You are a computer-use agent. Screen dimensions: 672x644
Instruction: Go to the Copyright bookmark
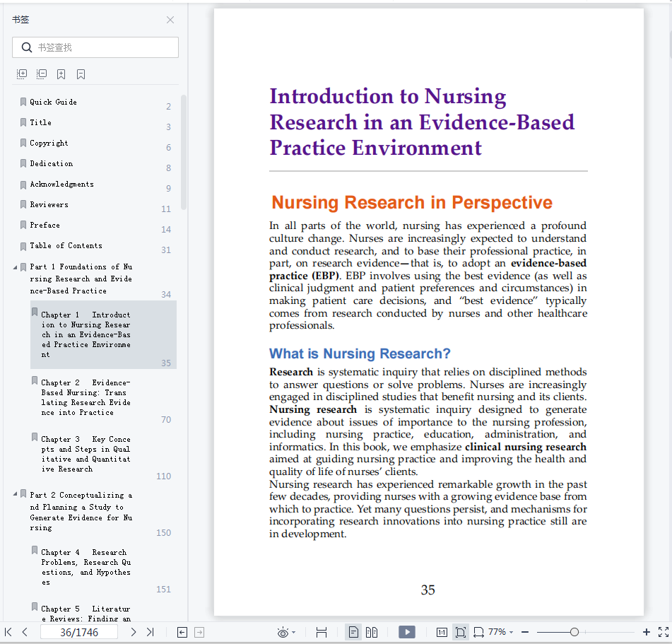[49, 144]
